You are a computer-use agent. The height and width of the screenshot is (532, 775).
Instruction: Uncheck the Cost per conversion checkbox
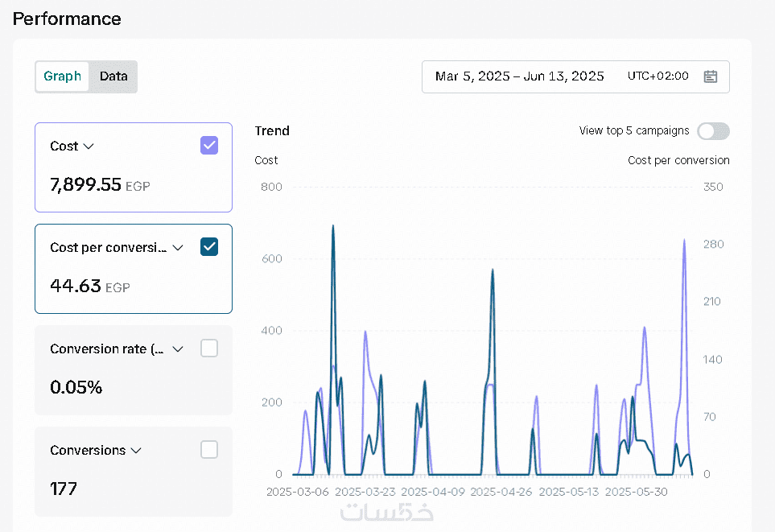pos(209,247)
